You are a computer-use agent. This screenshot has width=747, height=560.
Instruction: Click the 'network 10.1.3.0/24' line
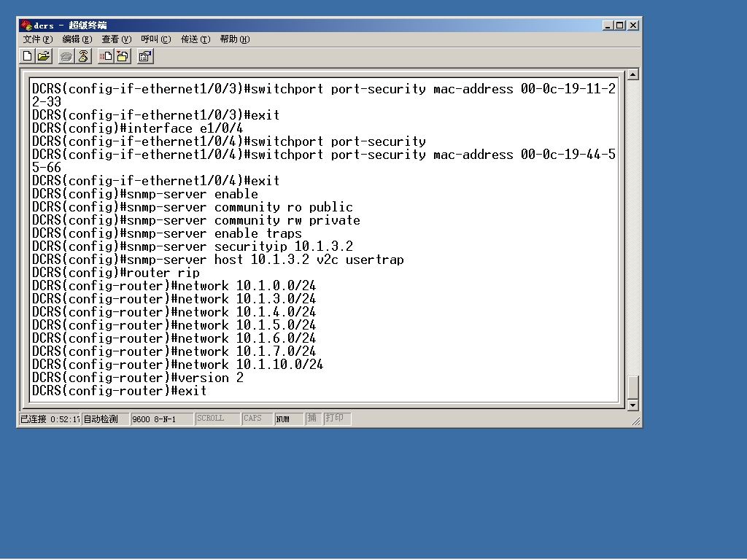tap(174, 299)
